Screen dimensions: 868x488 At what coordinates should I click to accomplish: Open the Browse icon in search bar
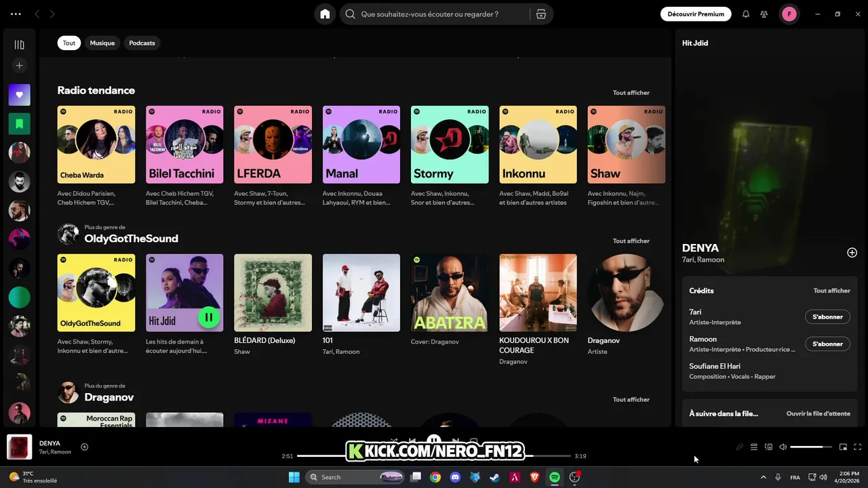click(x=540, y=14)
